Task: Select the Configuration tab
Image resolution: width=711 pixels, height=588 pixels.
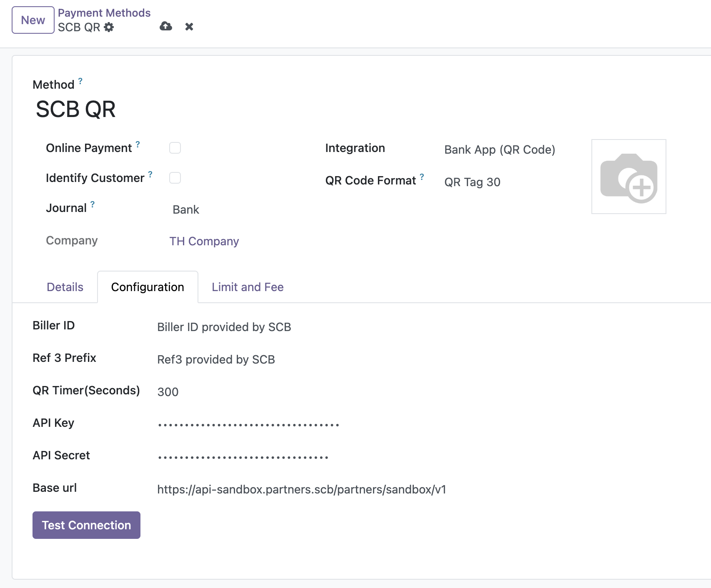Action: point(148,287)
